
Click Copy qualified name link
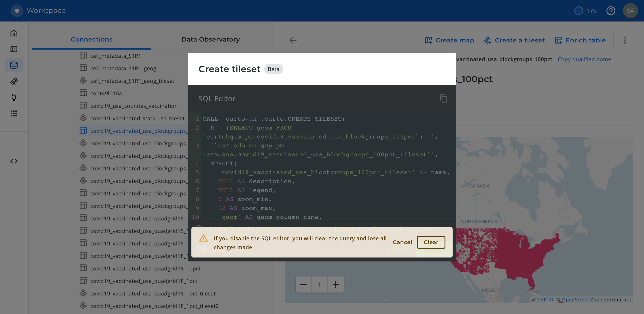coord(584,59)
